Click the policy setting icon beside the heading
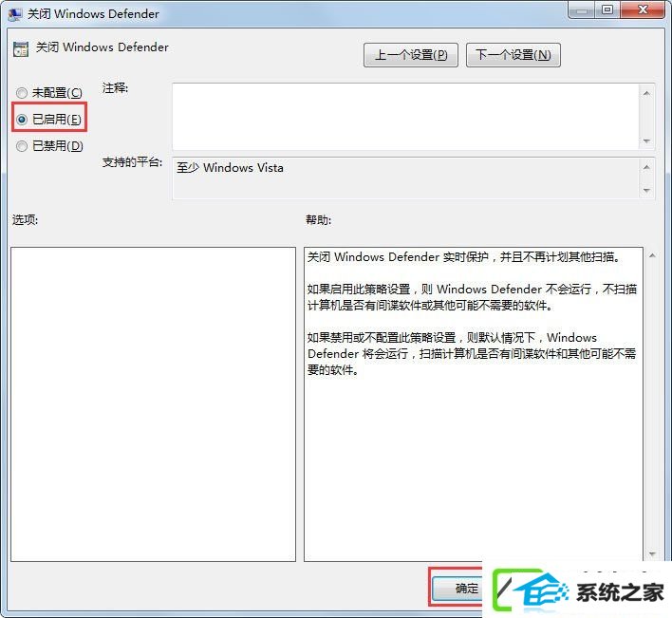The height and width of the screenshot is (618, 672). pos(21,48)
